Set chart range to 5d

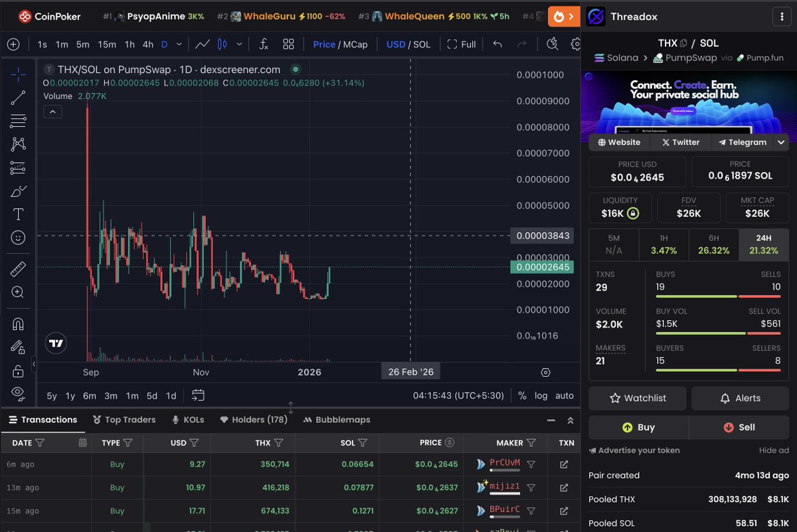point(152,396)
